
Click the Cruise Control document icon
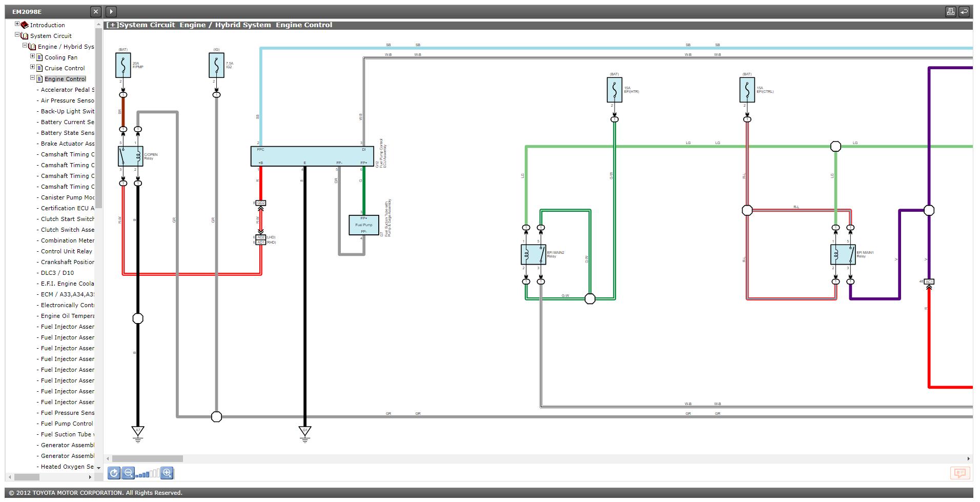39,68
